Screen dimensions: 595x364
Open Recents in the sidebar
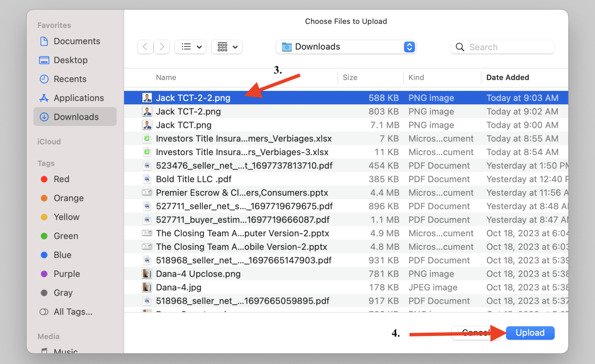tap(70, 79)
